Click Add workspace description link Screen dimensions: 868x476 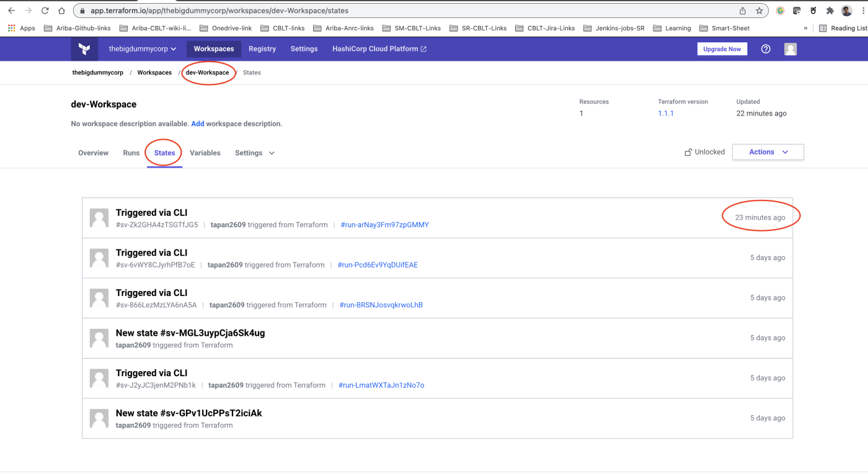point(198,124)
